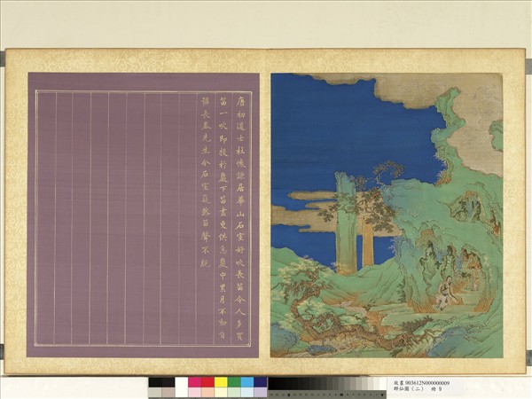
Task: Pick the white swatch on the color bar
Action: click(x=181, y=382)
